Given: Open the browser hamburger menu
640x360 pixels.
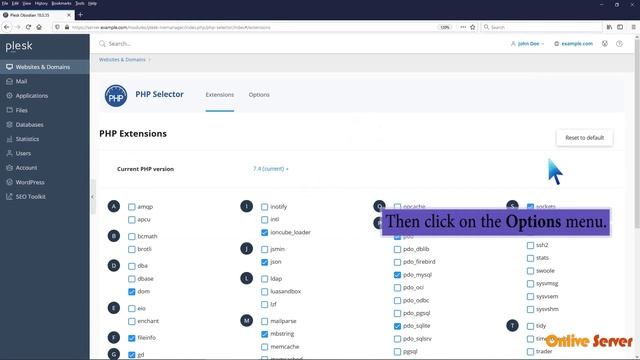Looking at the screenshot, I should (633, 27).
